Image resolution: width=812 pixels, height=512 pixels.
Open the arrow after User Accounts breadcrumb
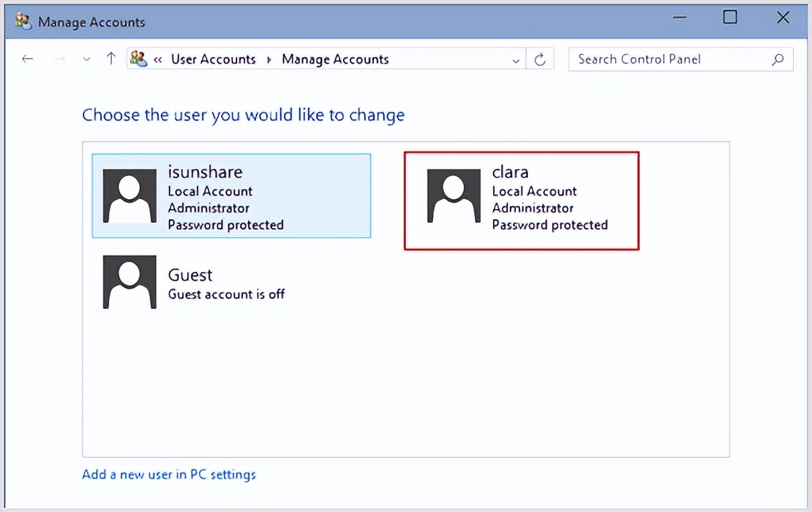tap(269, 60)
